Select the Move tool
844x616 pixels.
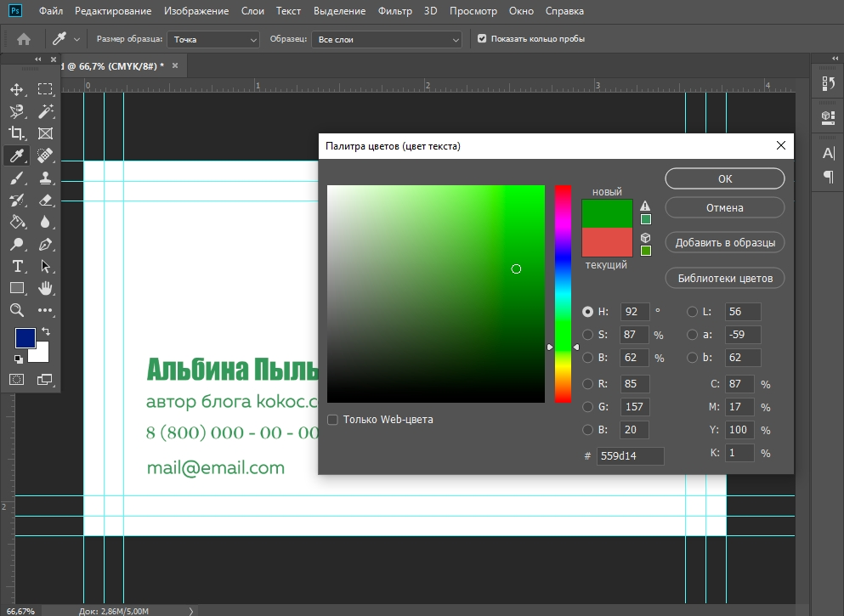(x=16, y=89)
